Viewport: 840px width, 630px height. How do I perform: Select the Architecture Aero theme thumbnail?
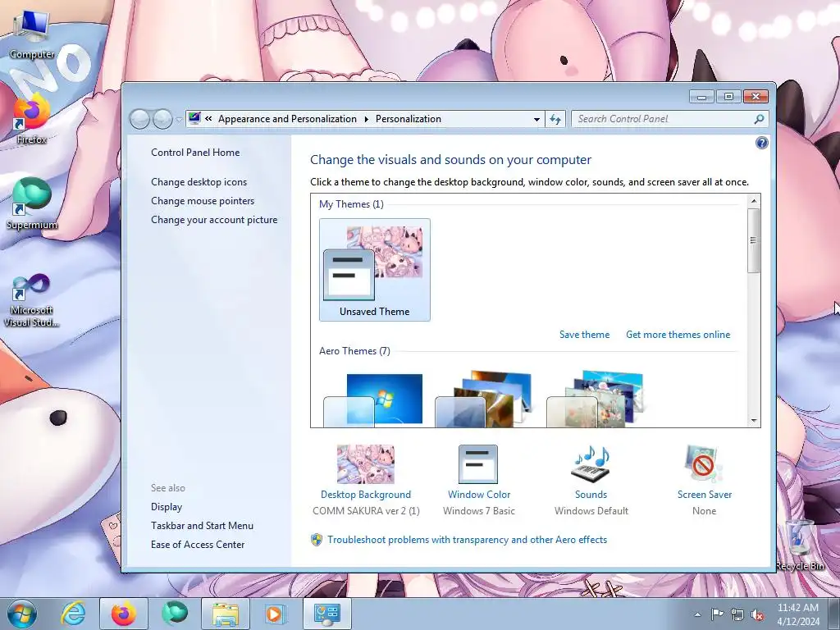pyautogui.click(x=486, y=399)
